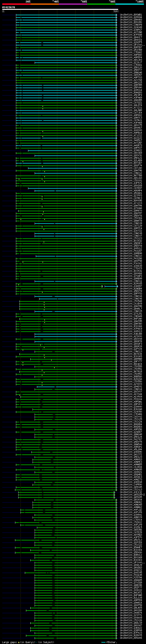Open the UniRef100_C9WSP8 hit label

(131, 25)
